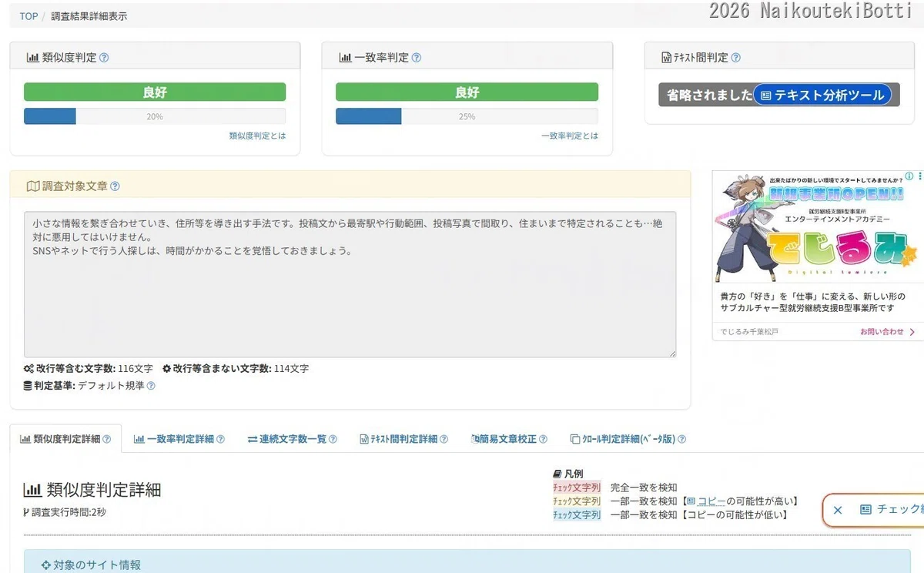
Task: Click help icon beside ﾃｷｽﾄ間判定 heading
Action: [x=735, y=58]
